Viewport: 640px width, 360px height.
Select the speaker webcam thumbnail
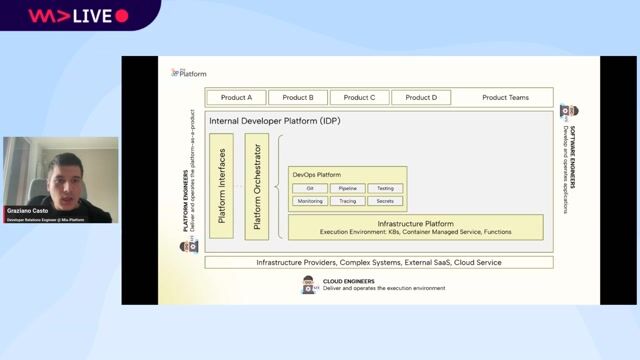(61, 180)
